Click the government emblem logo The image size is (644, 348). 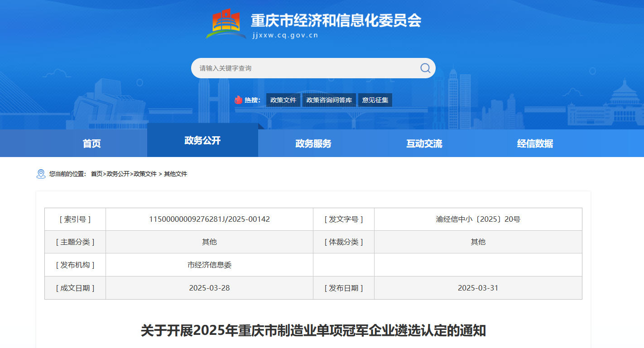coord(226,24)
